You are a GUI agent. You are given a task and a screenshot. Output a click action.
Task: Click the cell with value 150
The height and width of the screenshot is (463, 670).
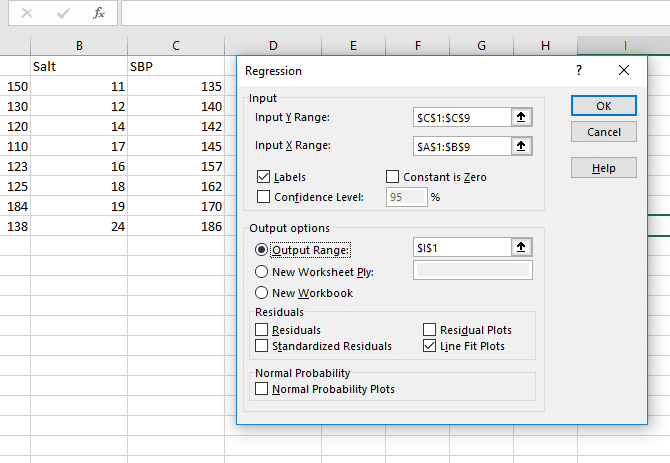[x=15, y=86]
